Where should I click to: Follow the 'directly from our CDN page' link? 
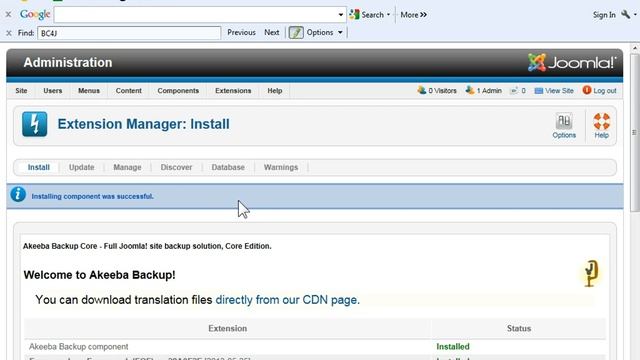(287, 300)
